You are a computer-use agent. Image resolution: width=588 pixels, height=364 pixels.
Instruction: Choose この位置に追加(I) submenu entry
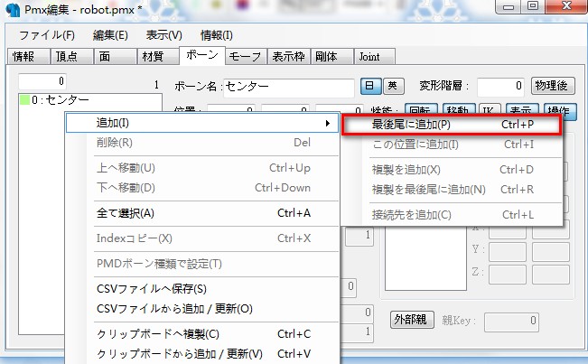pos(452,145)
